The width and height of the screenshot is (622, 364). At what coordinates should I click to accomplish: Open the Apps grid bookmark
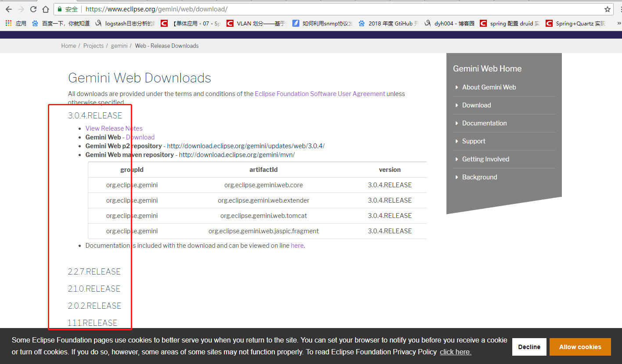pyautogui.click(x=16, y=24)
